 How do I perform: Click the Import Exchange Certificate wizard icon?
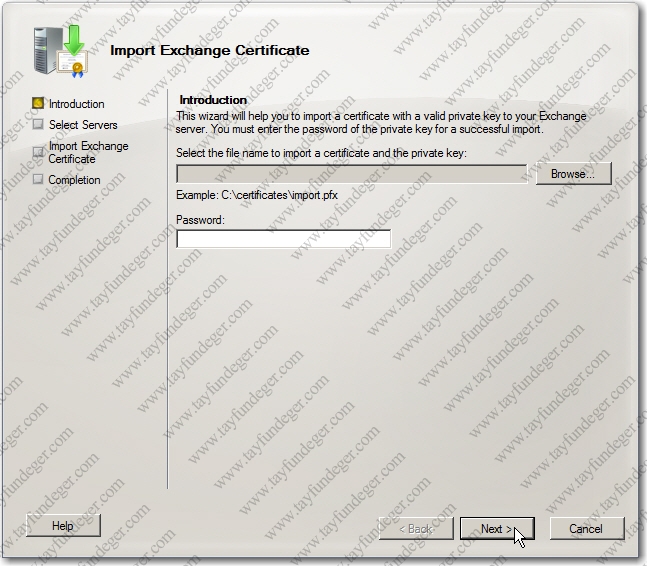(x=61, y=51)
